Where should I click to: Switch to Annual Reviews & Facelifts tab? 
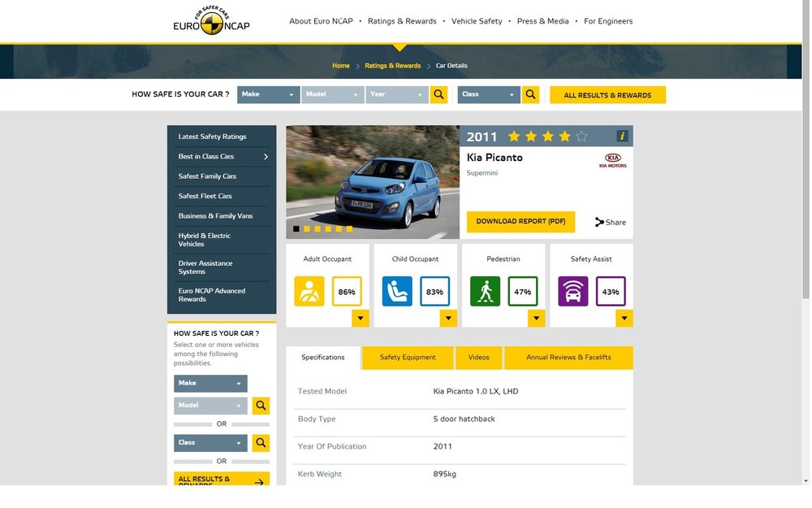pos(568,358)
